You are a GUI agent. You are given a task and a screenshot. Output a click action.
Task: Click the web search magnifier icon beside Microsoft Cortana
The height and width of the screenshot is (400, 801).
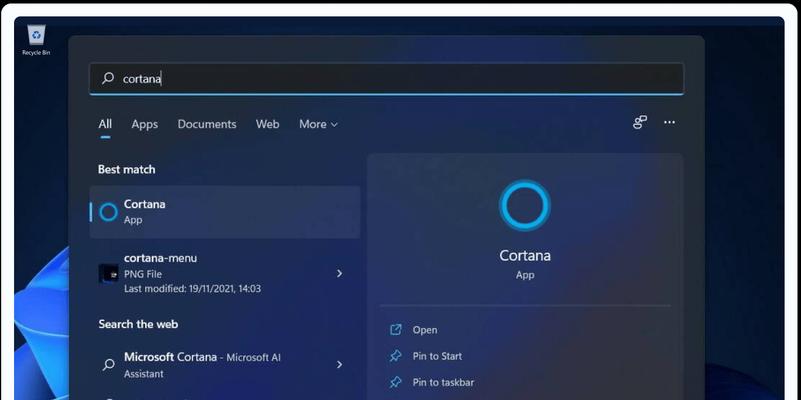pyautogui.click(x=108, y=365)
